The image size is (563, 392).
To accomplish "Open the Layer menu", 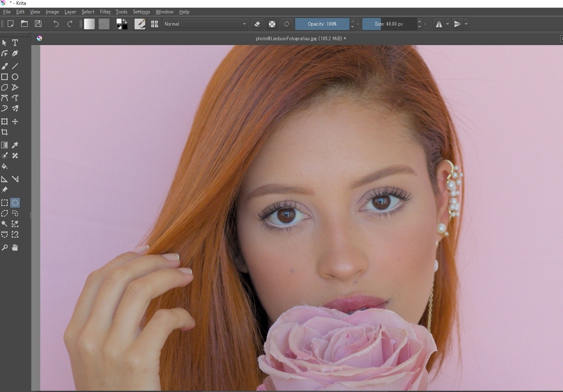I will click(x=70, y=12).
